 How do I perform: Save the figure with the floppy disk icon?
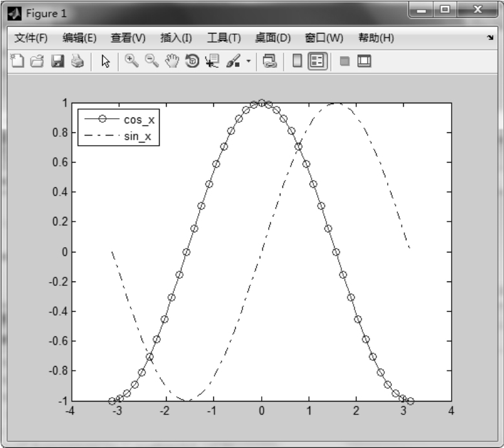[58, 61]
